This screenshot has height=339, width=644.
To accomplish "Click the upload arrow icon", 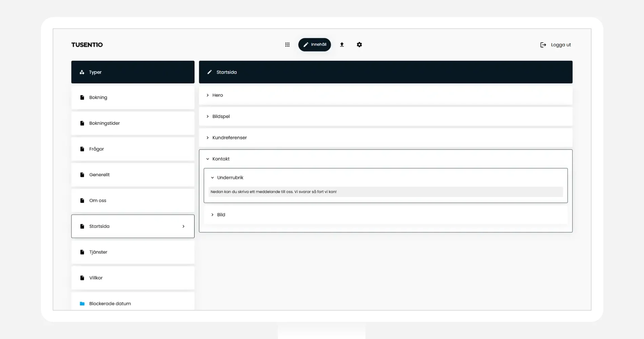I will click(342, 45).
